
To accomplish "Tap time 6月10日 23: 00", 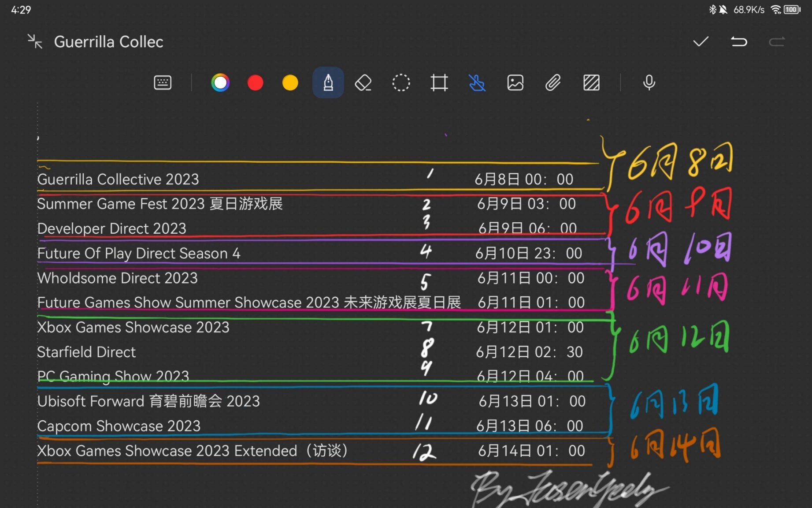I will coord(529,254).
